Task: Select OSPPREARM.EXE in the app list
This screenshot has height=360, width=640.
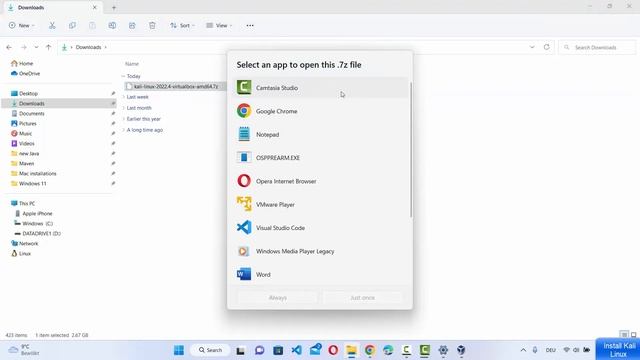Action: pyautogui.click(x=321, y=158)
